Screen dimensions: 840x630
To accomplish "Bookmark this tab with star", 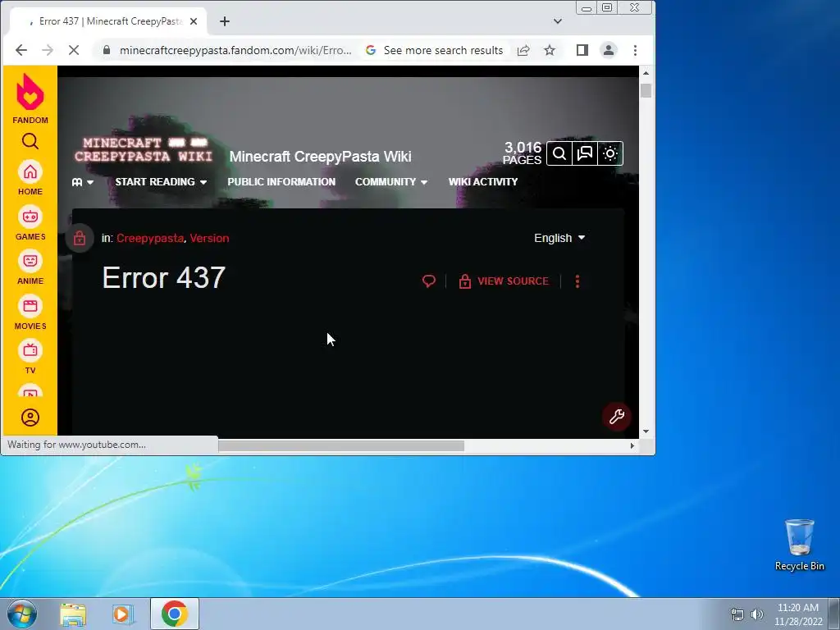I will point(549,50).
